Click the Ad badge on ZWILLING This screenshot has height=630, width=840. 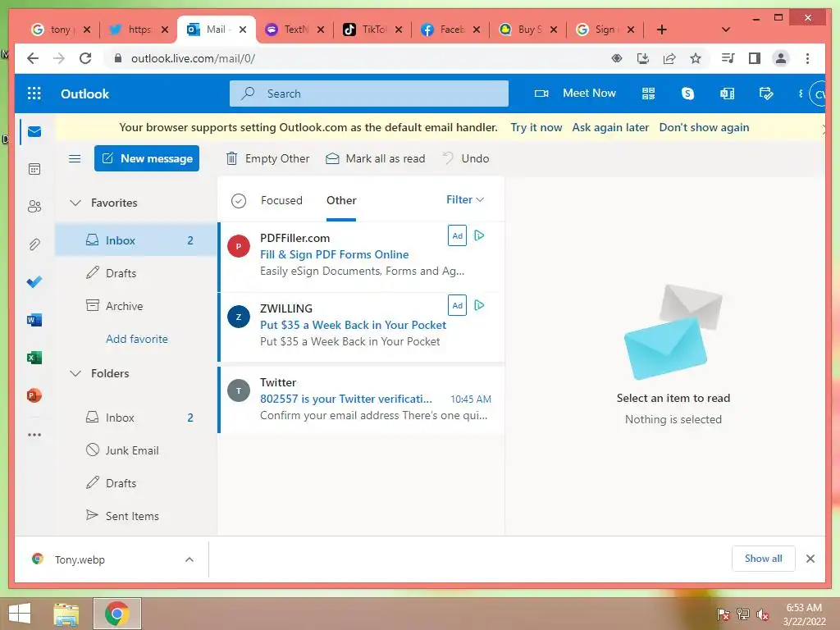pyautogui.click(x=457, y=305)
